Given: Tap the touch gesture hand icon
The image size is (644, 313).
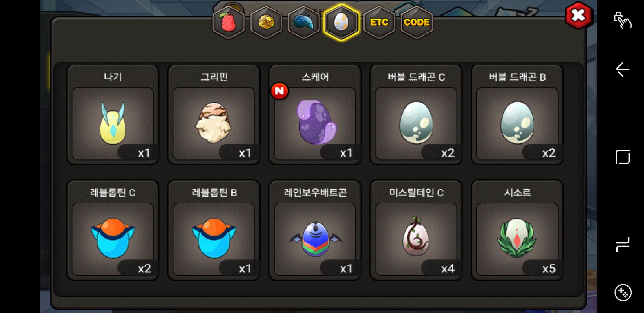Looking at the screenshot, I should click(623, 20).
